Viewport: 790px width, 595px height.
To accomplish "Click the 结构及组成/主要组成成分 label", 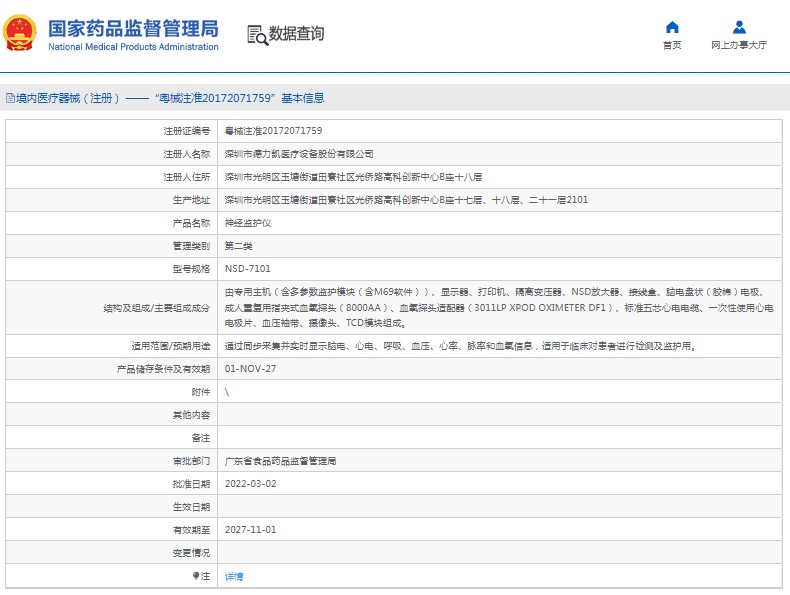I will click(x=157, y=308).
